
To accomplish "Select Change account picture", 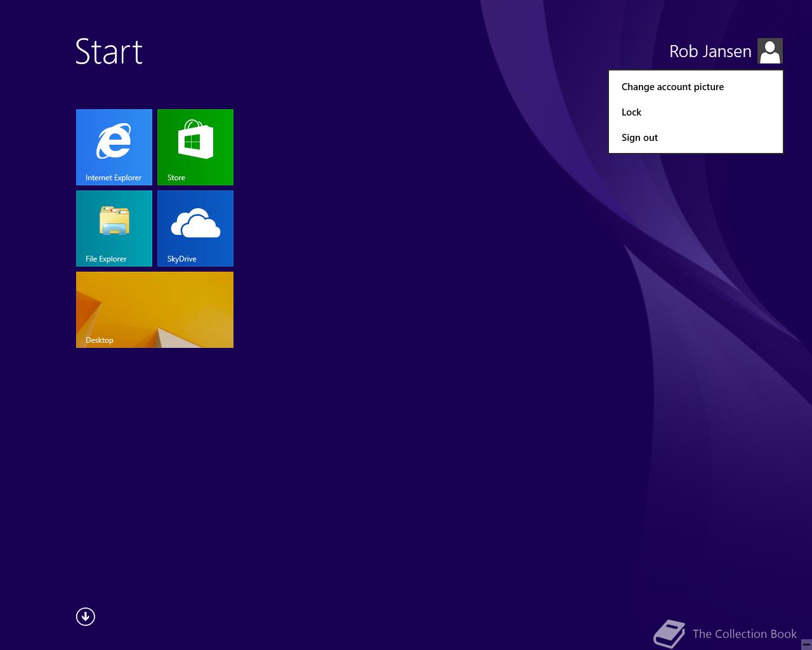I will click(x=696, y=87).
